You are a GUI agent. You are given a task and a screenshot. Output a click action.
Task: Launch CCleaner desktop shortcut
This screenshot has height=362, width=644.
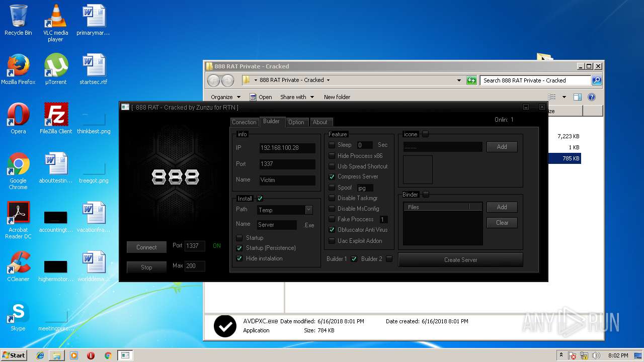pos(18,266)
